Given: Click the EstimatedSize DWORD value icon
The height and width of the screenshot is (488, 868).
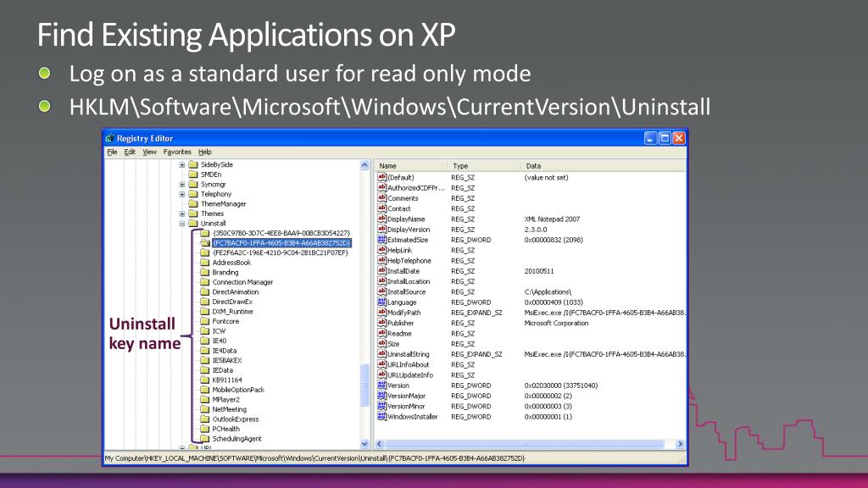Looking at the screenshot, I should (381, 240).
